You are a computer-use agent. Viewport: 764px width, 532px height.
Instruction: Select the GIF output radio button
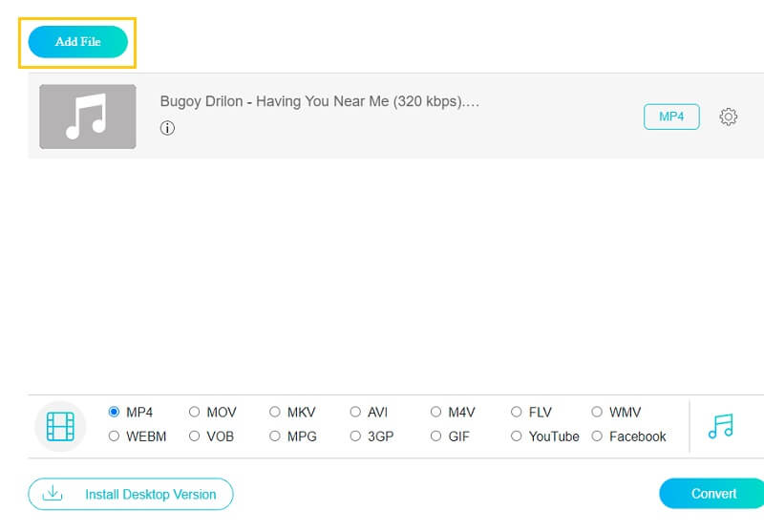coord(436,436)
